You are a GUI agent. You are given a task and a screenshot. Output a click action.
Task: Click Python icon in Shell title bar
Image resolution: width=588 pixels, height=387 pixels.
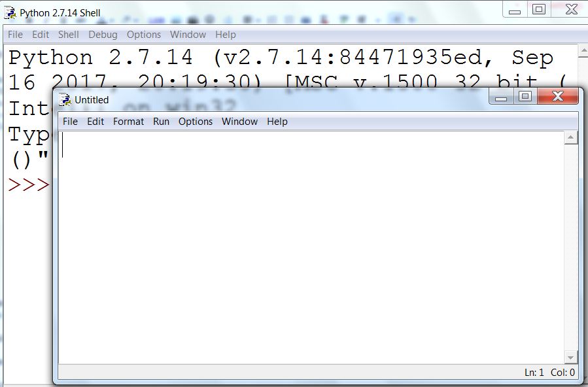[10, 12]
